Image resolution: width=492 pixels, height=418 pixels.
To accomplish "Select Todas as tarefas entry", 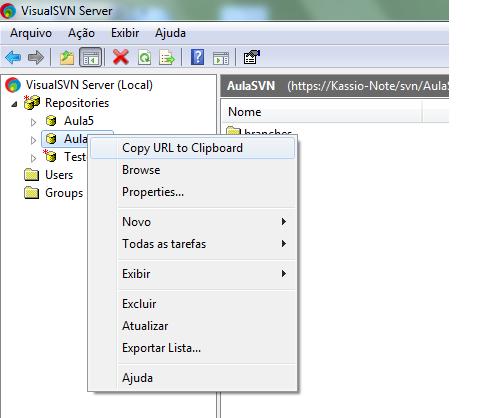I will click(192, 244).
